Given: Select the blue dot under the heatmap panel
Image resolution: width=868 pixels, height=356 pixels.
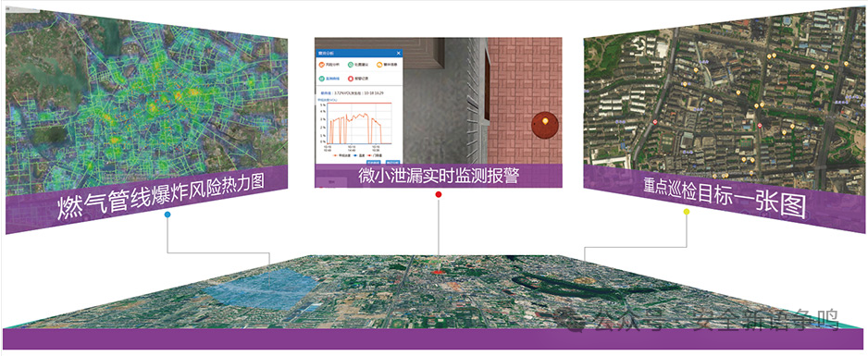Looking at the screenshot, I should tap(167, 214).
